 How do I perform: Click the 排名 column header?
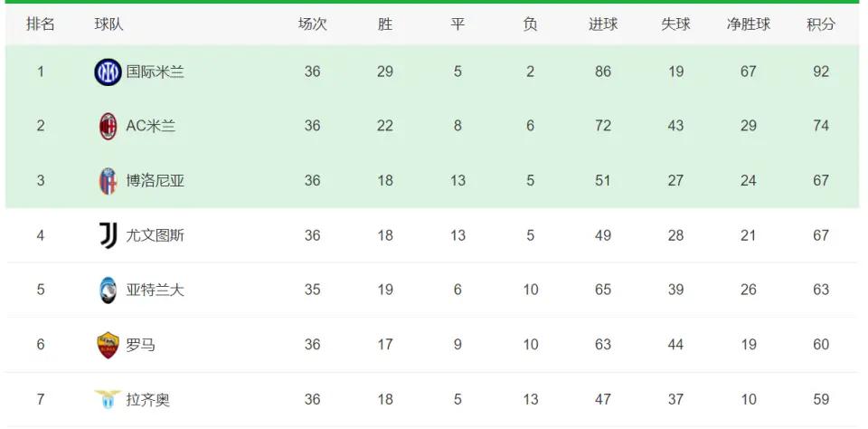41,24
